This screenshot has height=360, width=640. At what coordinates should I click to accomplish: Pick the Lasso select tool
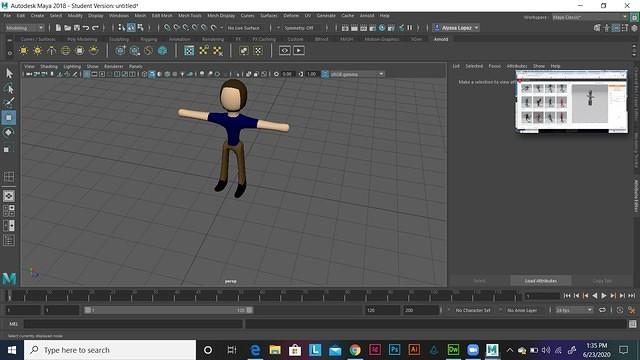[9, 88]
